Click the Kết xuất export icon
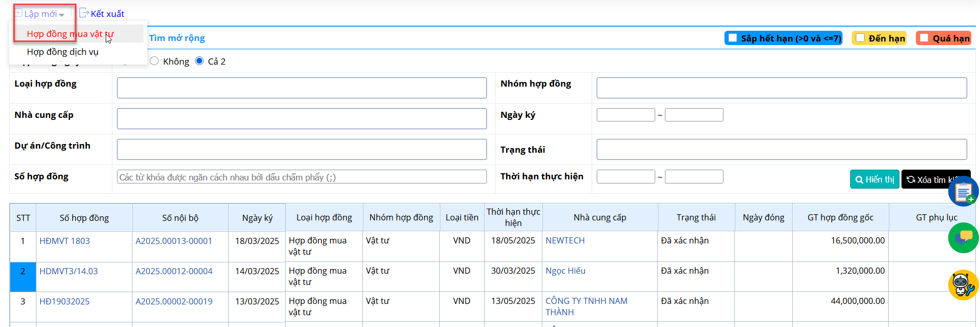 coord(84,13)
